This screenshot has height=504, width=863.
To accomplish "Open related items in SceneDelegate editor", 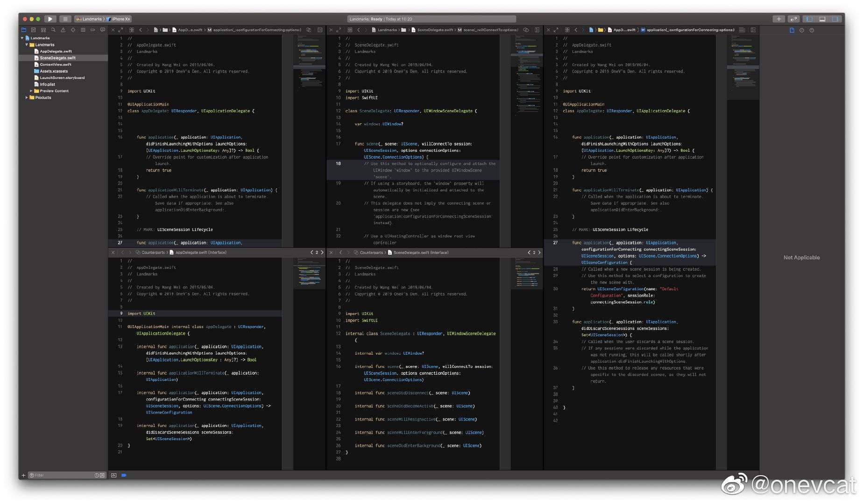I will click(349, 30).
